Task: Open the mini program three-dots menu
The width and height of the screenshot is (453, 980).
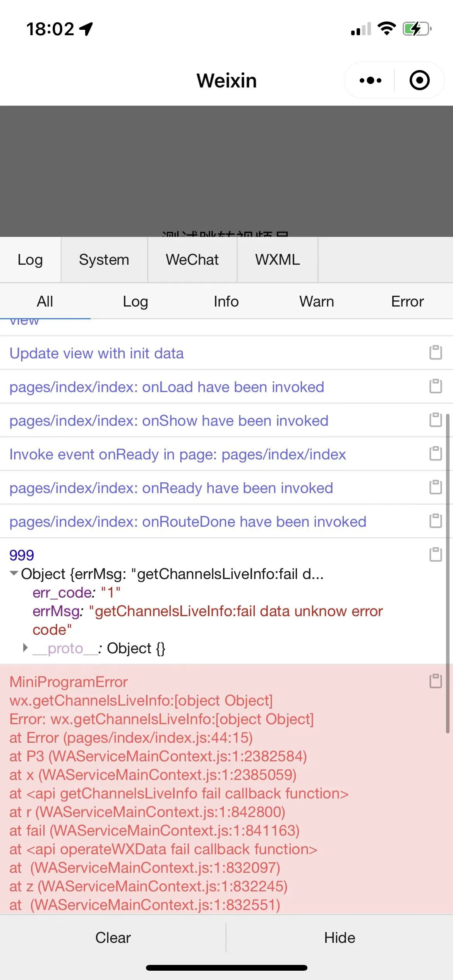Action: click(x=370, y=81)
